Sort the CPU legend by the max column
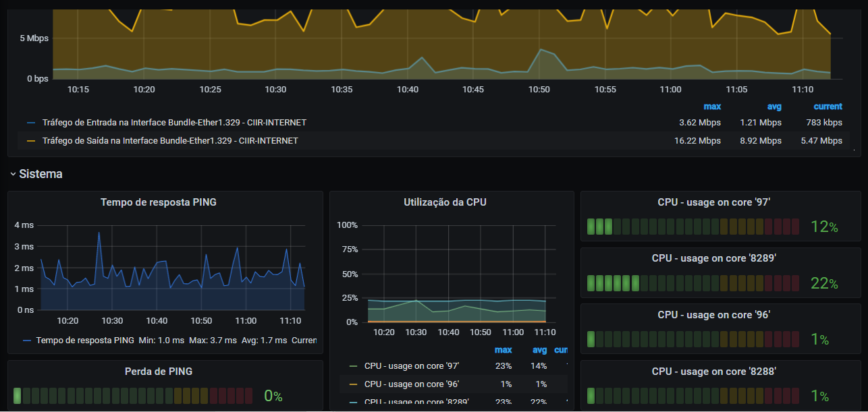Screen dimensions: 868x412 coord(503,350)
